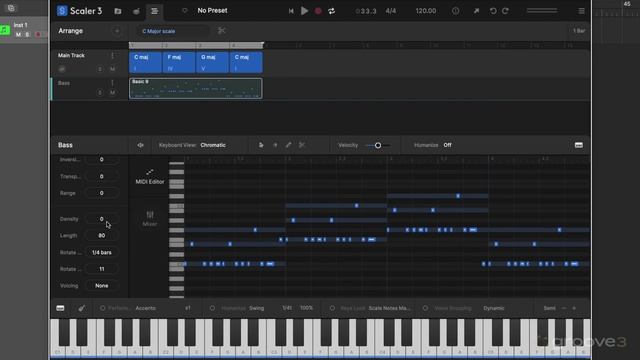Enable the Keys Lock toggle
This screenshot has height=360, width=640.
(332, 308)
